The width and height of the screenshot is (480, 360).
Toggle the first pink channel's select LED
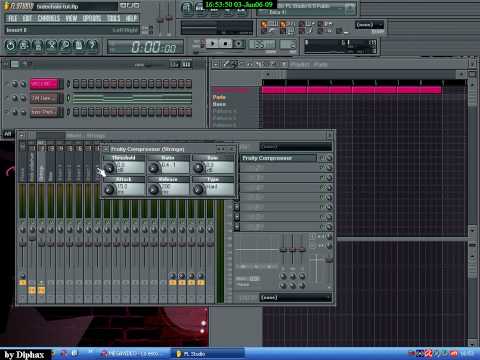pyautogui.click(x=68, y=84)
